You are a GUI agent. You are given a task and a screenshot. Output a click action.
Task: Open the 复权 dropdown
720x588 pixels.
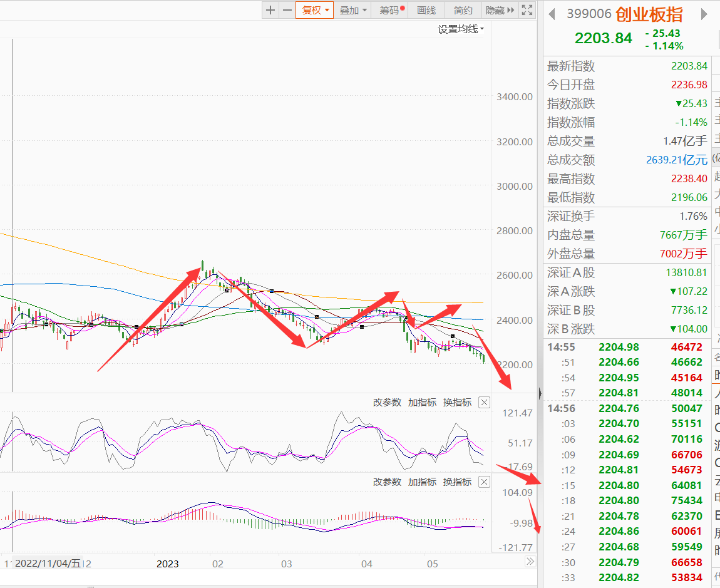click(x=314, y=10)
